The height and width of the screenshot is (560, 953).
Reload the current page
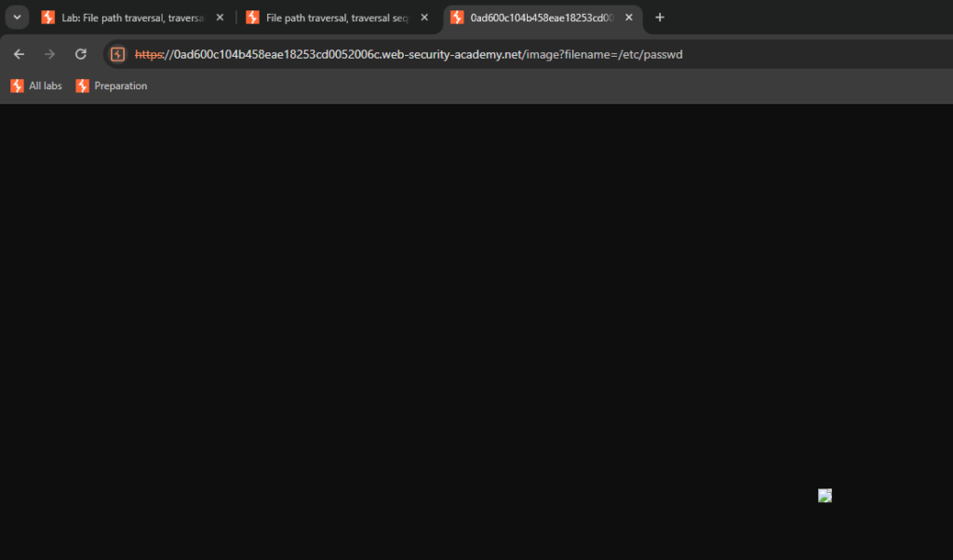point(80,54)
